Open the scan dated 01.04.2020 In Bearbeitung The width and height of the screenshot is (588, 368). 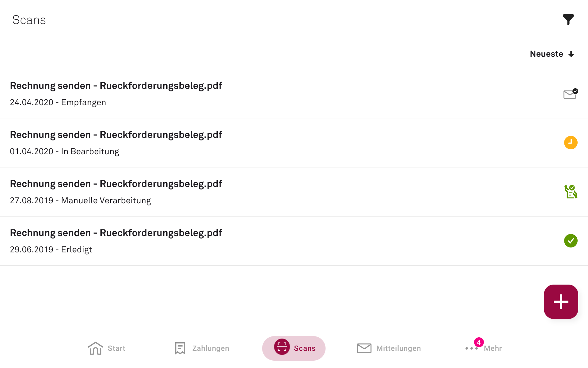click(x=294, y=143)
